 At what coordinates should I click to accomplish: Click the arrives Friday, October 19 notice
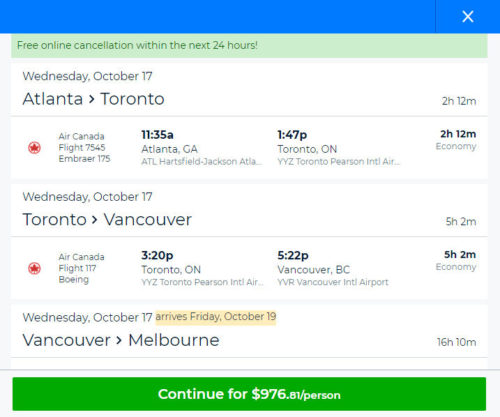(x=216, y=316)
